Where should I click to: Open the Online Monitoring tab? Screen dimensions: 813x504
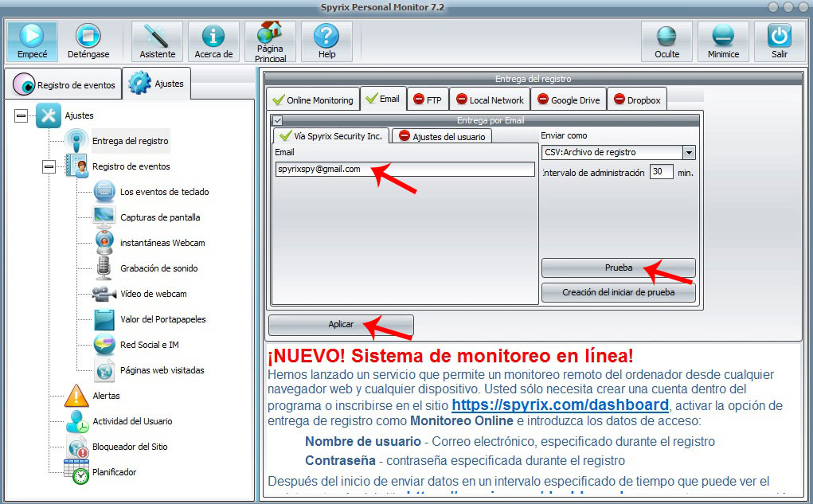tap(313, 100)
